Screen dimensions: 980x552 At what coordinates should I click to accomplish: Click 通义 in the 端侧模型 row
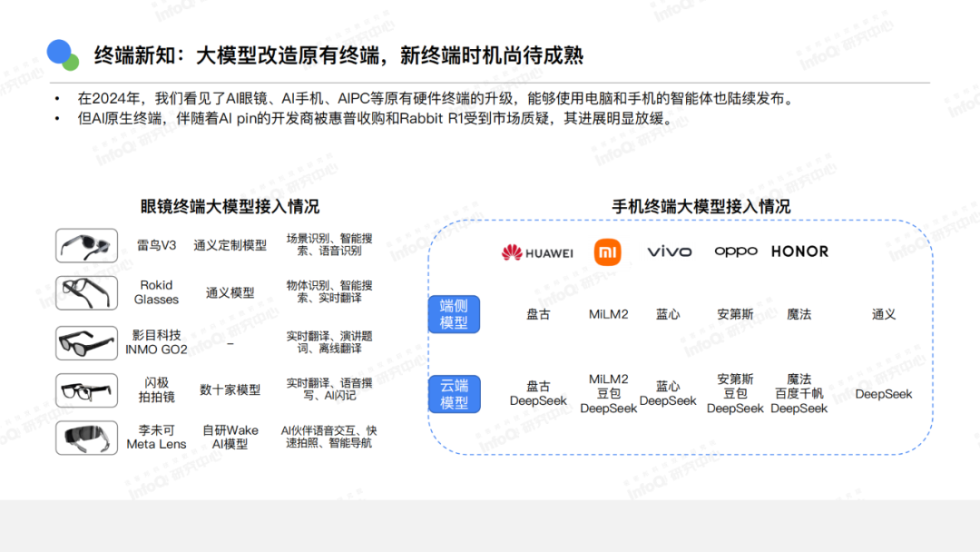(x=884, y=314)
